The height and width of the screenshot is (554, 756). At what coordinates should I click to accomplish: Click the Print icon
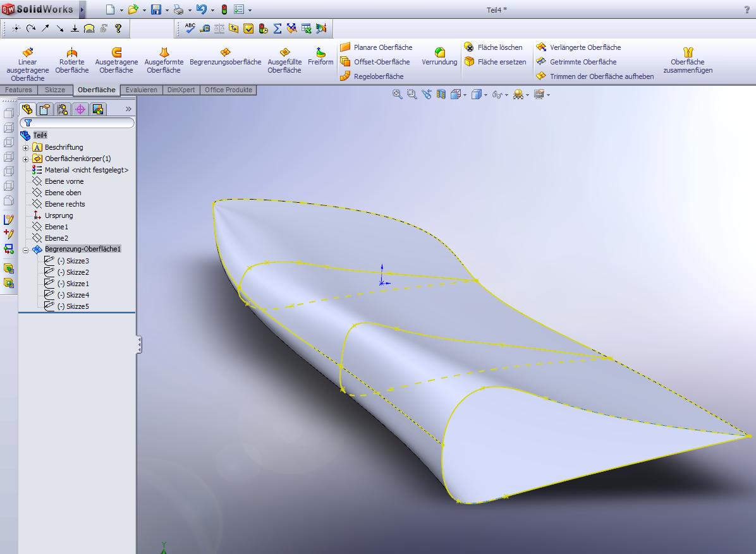178,9
